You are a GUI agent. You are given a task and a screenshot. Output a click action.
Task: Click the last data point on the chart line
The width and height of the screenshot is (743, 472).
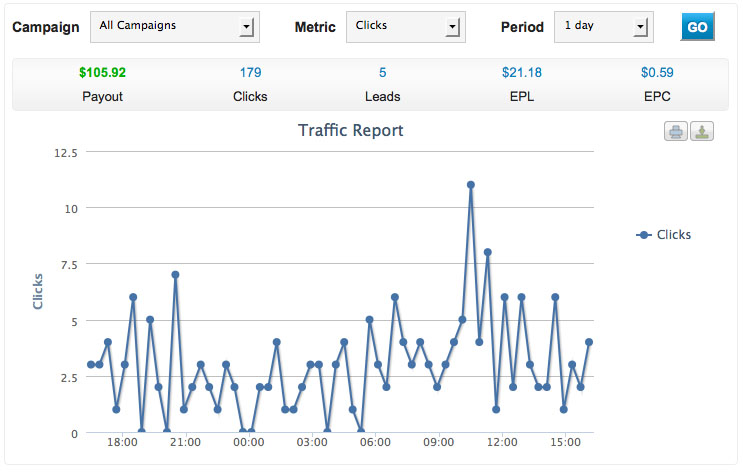pyautogui.click(x=589, y=343)
